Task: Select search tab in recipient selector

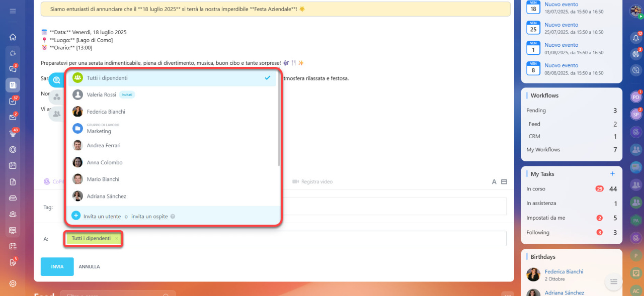Action: (56, 80)
